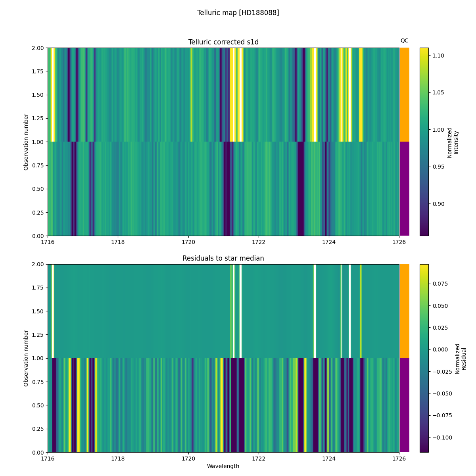Click the 1.50 y-tick label on the top plot
Screen dimensions: 476x476
tap(38, 95)
